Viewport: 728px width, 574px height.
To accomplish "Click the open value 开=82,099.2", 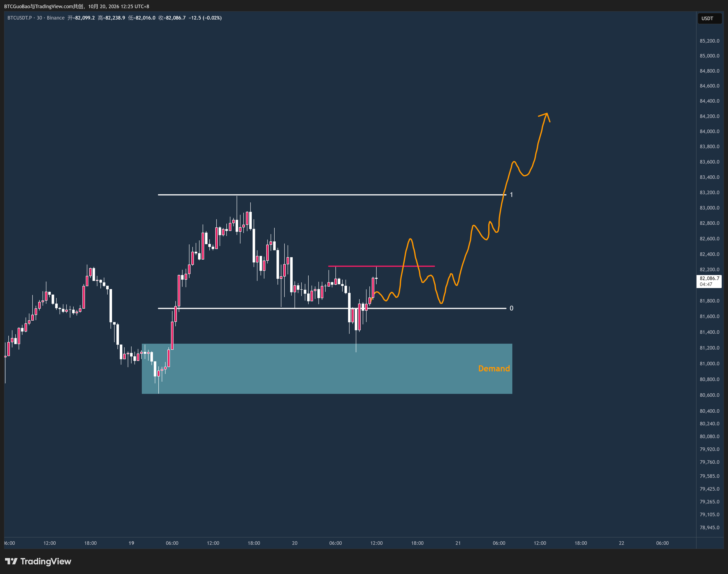I will click(x=81, y=18).
